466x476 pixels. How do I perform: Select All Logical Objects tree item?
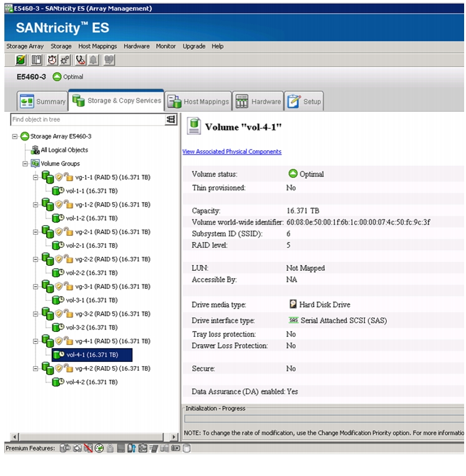click(64, 150)
